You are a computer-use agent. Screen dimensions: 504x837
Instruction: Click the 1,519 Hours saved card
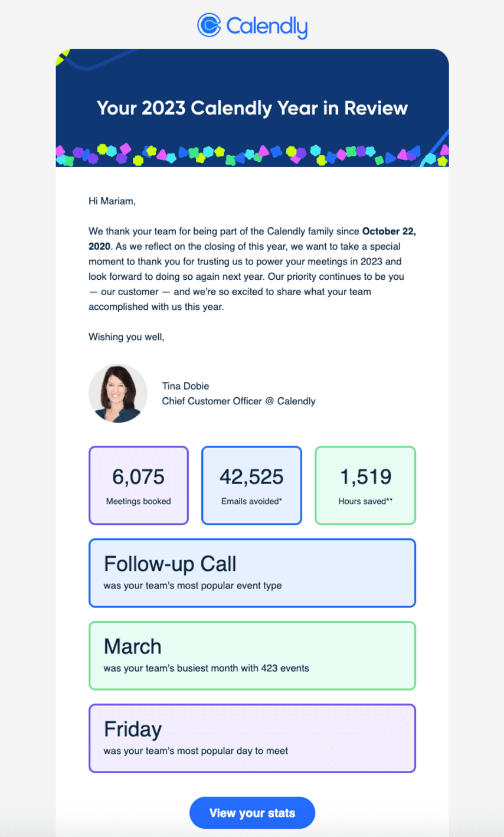(365, 485)
